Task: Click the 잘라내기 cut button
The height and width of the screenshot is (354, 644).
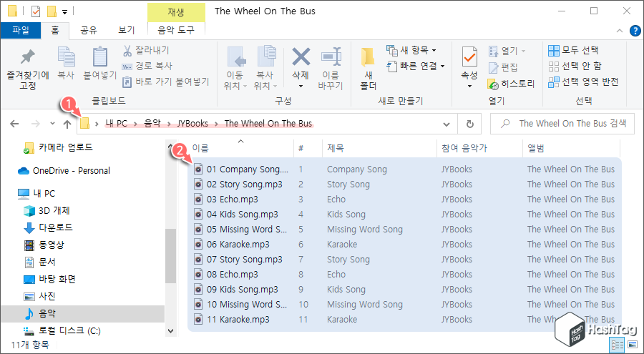Action: [146, 50]
